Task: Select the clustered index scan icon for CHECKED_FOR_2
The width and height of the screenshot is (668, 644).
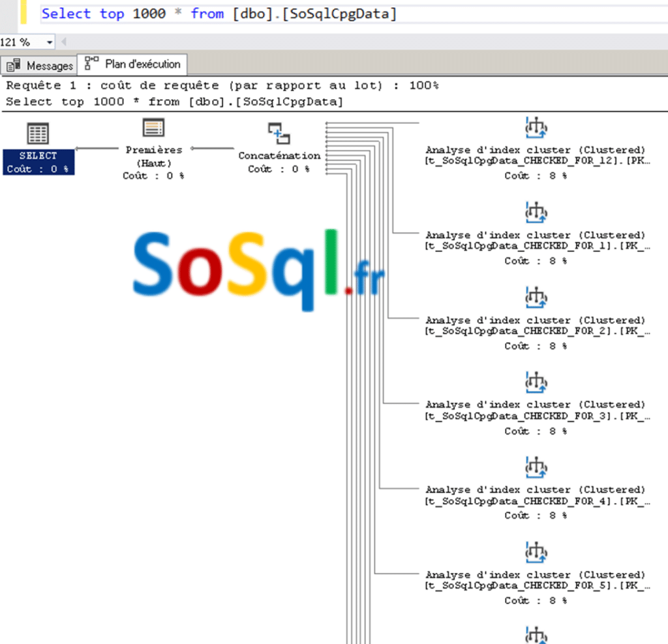Action: [536, 298]
